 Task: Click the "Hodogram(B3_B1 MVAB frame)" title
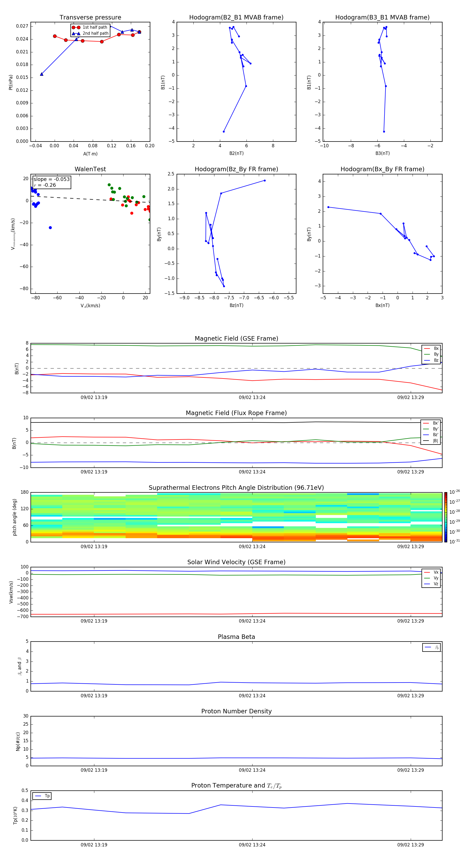[382, 18]
